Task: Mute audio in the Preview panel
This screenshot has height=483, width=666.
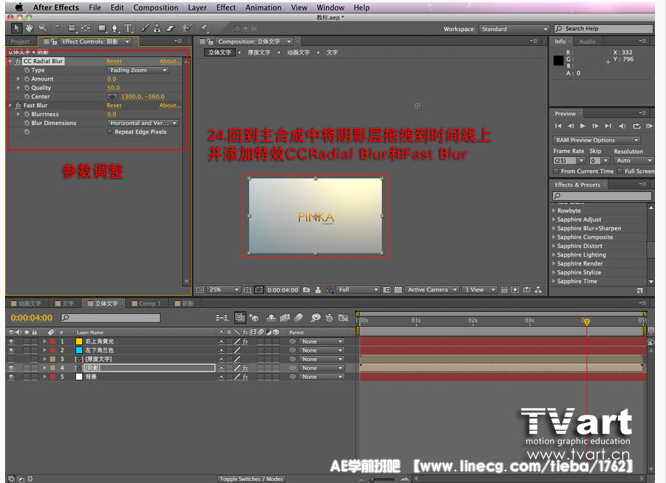Action: 622,126
